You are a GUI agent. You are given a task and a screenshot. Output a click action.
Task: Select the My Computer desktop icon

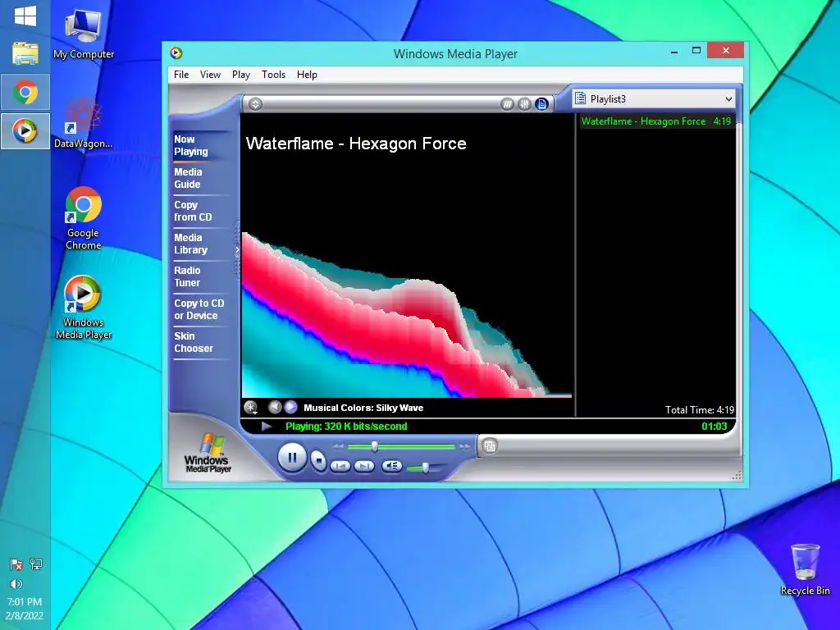[x=83, y=34]
